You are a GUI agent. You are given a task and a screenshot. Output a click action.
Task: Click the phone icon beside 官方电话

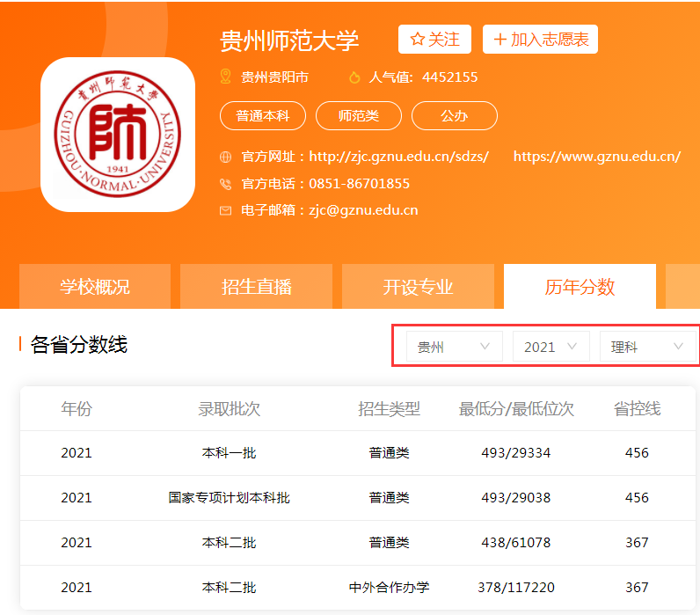pyautogui.click(x=225, y=184)
